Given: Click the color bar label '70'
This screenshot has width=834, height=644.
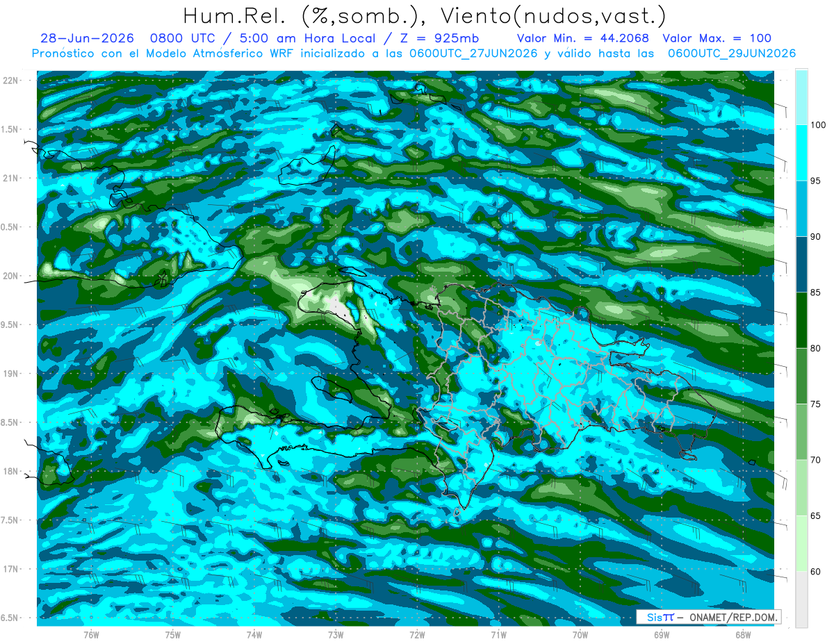Looking at the screenshot, I should pos(816,460).
